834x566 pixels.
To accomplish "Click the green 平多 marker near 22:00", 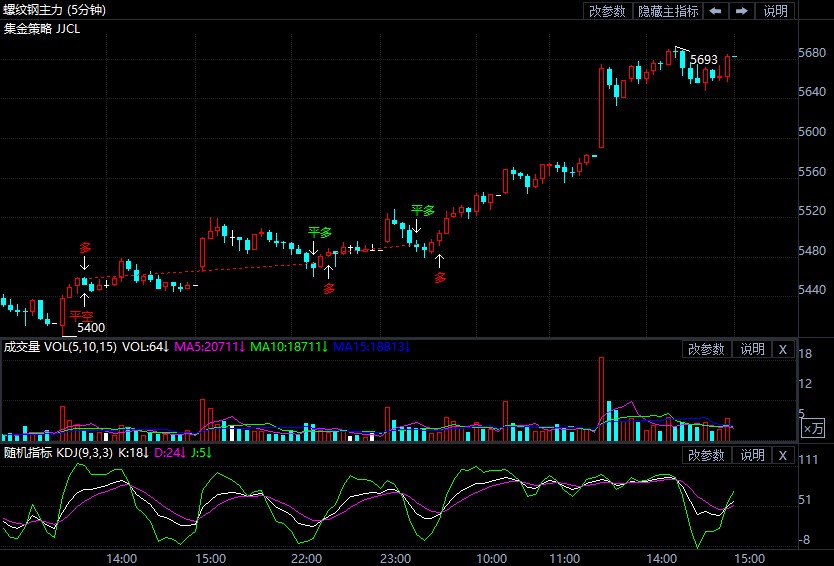I will pyautogui.click(x=319, y=232).
